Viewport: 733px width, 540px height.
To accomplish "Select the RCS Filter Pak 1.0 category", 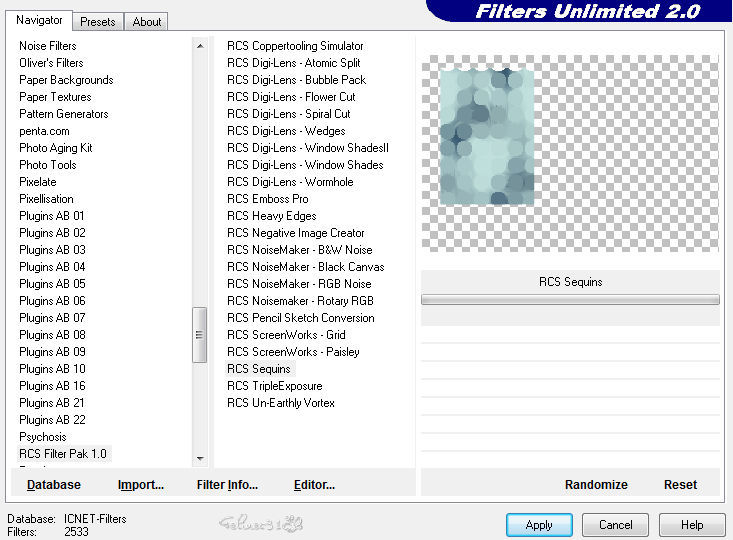I will pyautogui.click(x=63, y=454).
